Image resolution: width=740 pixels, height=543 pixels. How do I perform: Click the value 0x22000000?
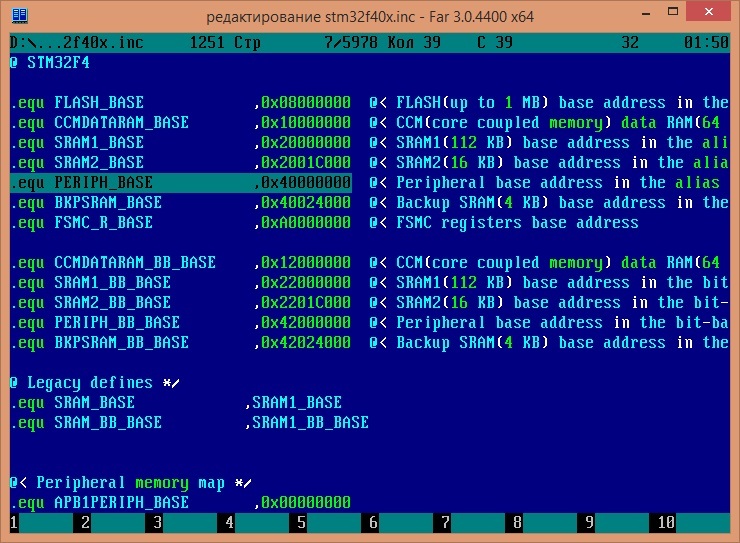point(306,283)
